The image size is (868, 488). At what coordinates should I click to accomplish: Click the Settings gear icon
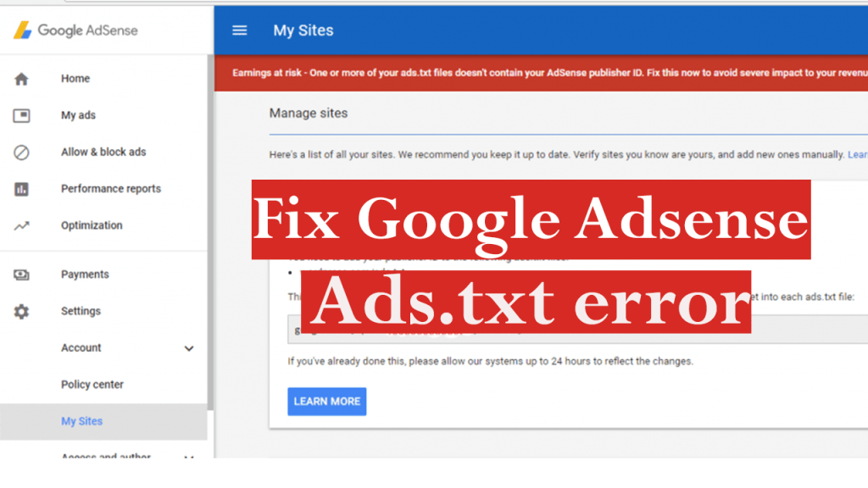click(21, 312)
